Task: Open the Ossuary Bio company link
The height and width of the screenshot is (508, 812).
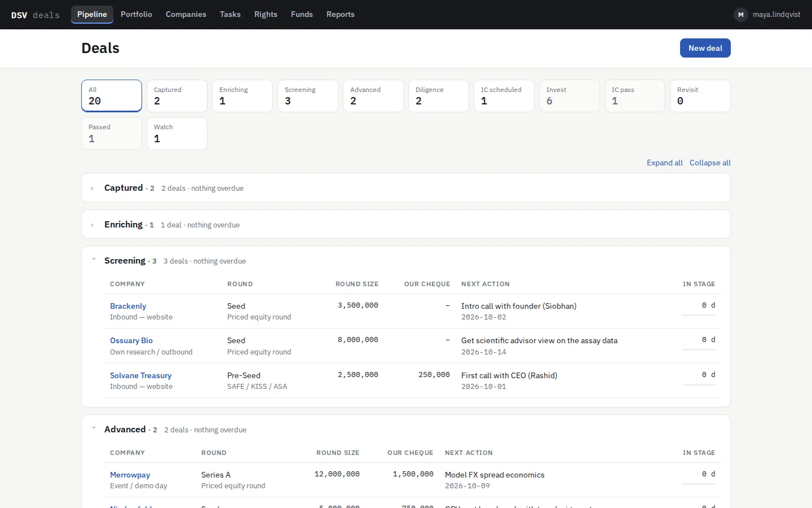Action: (131, 340)
